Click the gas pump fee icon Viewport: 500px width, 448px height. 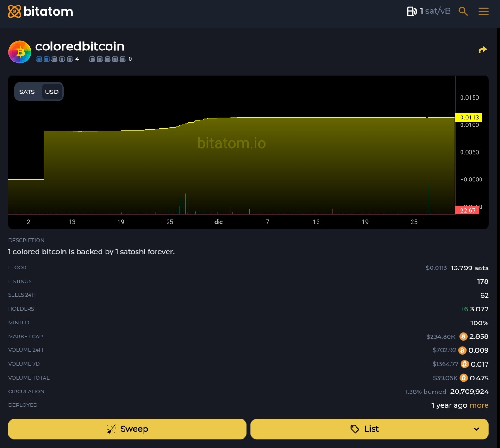point(412,12)
